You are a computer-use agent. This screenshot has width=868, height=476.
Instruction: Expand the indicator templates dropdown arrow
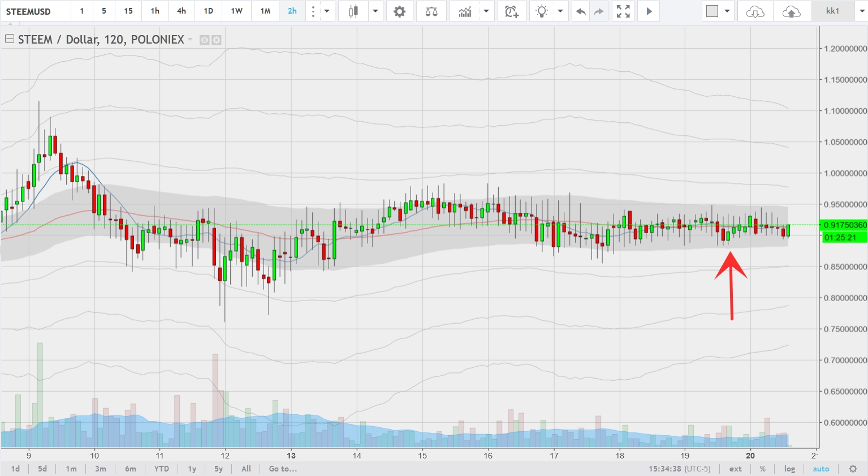[486, 11]
